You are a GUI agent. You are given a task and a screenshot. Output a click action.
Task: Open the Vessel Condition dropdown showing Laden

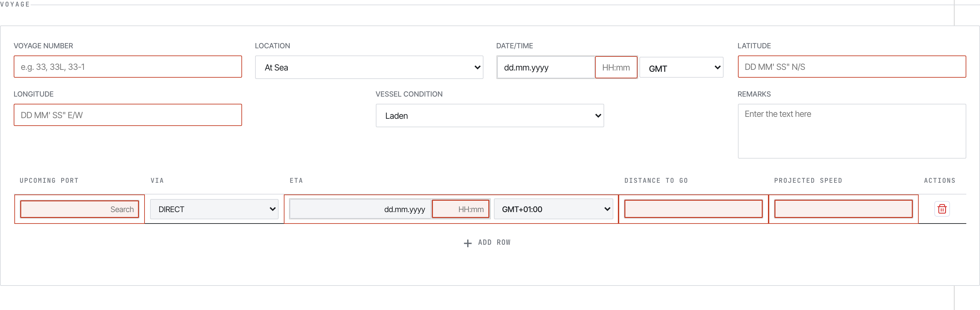click(490, 116)
